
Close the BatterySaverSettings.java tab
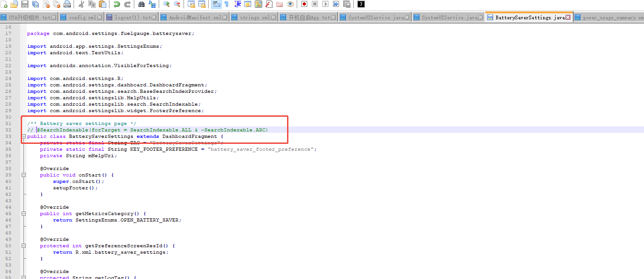click(568, 17)
